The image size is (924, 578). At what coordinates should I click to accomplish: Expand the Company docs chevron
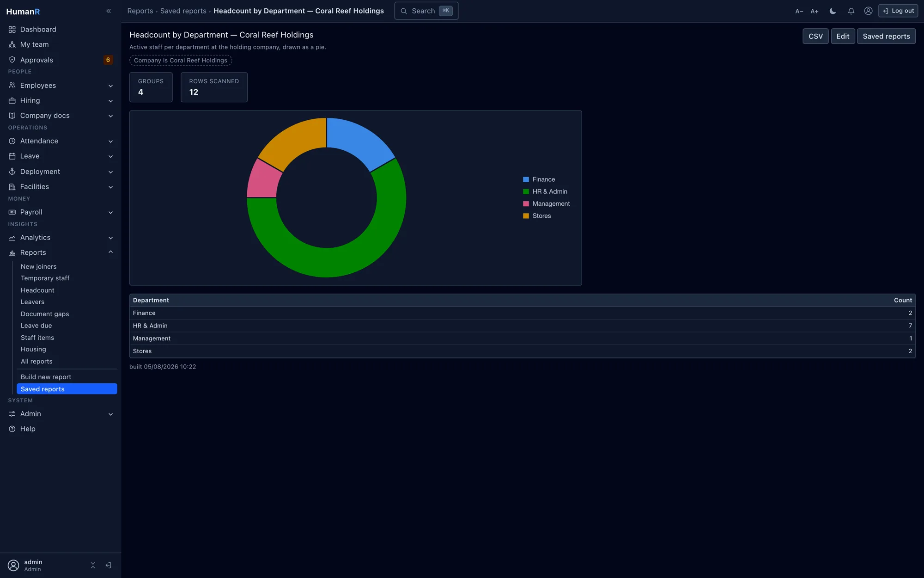[110, 116]
